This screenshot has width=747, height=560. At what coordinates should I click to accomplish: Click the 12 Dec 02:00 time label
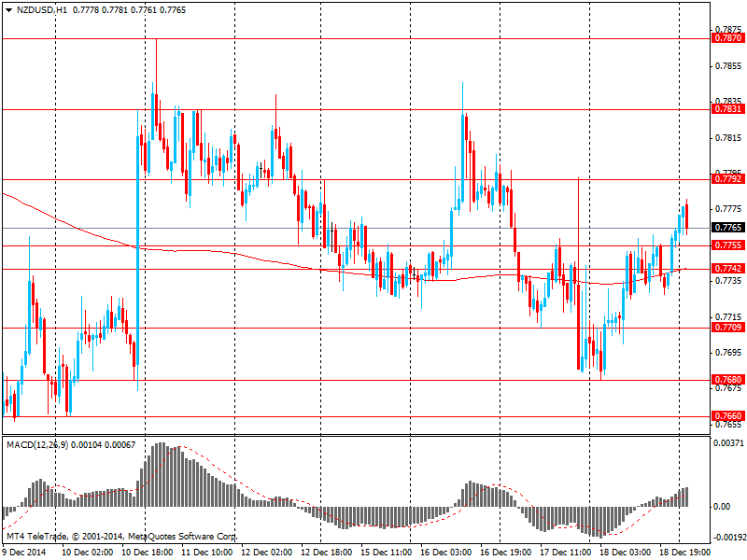[266, 553]
